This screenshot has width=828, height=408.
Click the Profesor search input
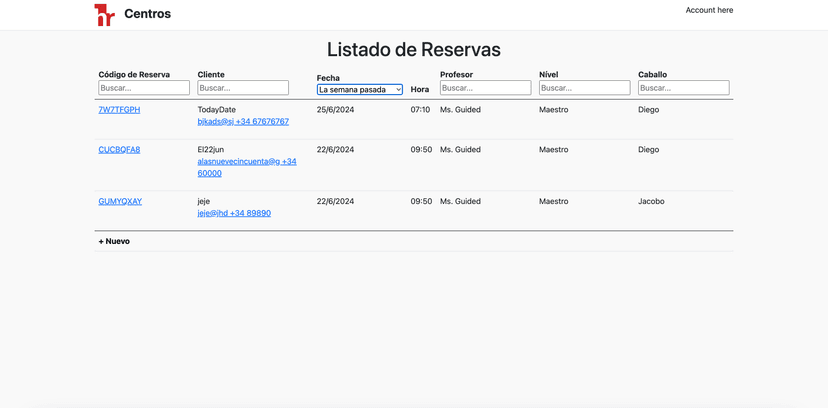(x=485, y=88)
